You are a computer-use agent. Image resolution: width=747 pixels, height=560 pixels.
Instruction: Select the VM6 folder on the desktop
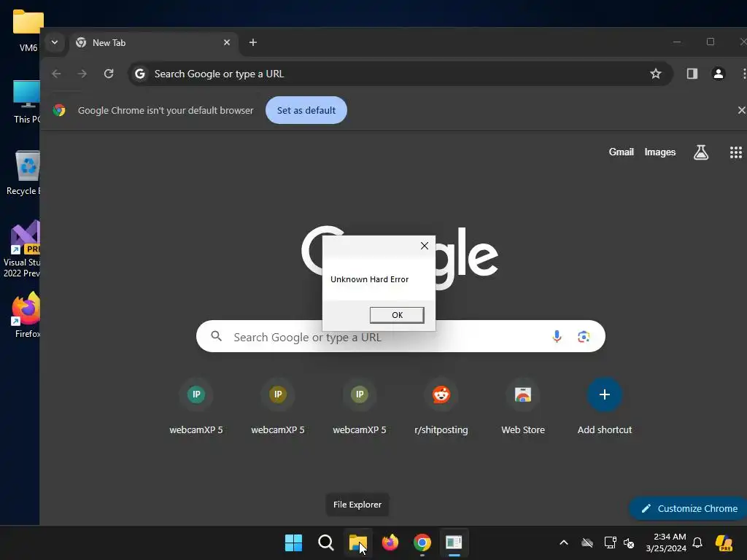[x=28, y=29]
